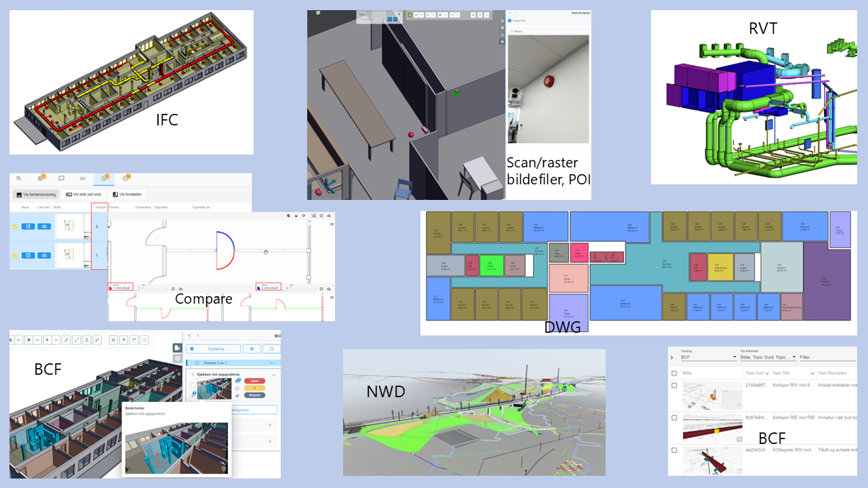This screenshot has height=488, width=868.
Task: Open the Floors dropdown in POI viewer
Action: tap(372, 19)
